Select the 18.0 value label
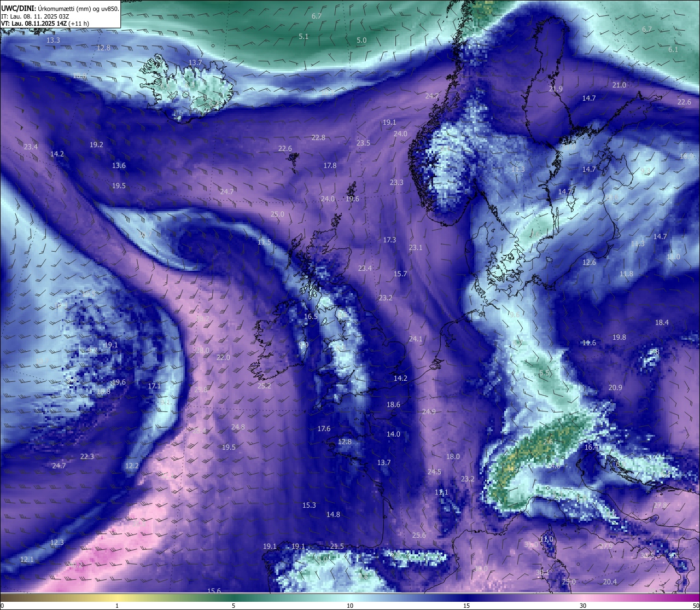This screenshot has height=610, width=700. 453,457
